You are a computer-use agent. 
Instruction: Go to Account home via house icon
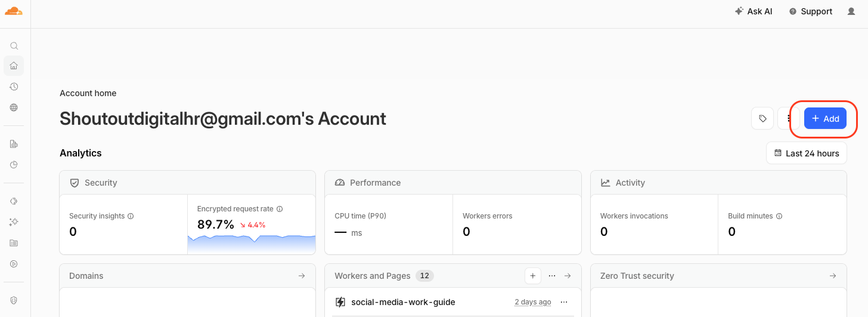coord(14,66)
